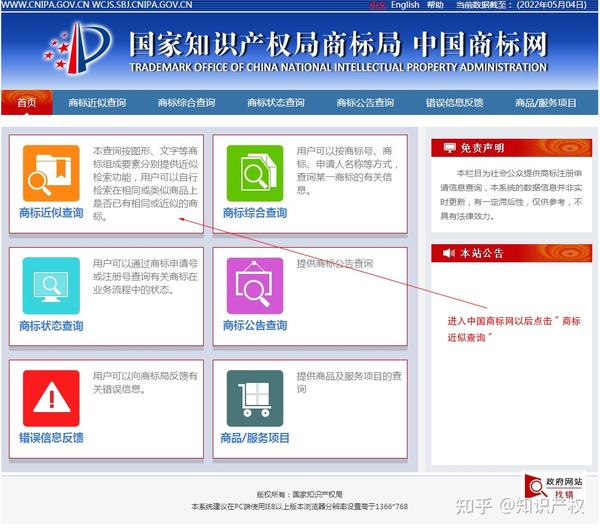The width and height of the screenshot is (600, 530).
Task: Click the blue 错误信息反馈 card title link
Action: coord(51,438)
